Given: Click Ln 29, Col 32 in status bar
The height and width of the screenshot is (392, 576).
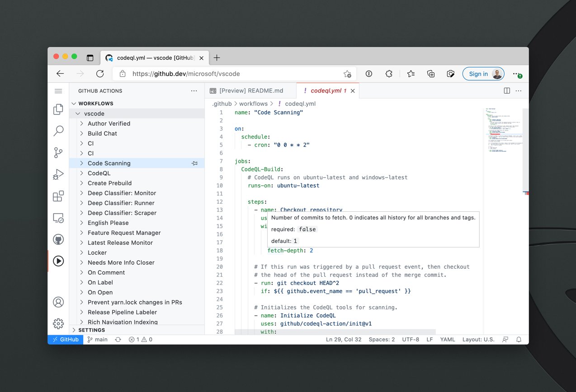Looking at the screenshot, I should 344,340.
